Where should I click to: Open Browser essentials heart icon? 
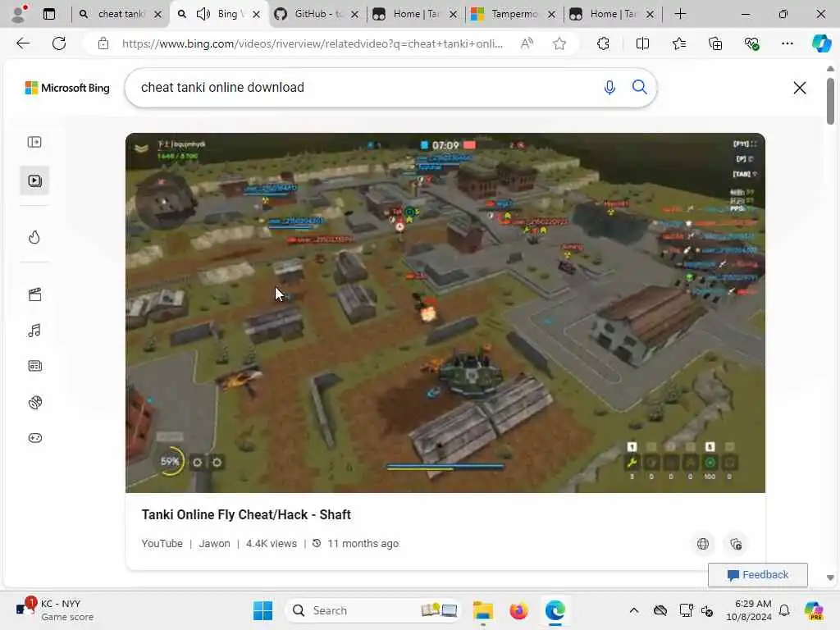pyautogui.click(x=751, y=43)
